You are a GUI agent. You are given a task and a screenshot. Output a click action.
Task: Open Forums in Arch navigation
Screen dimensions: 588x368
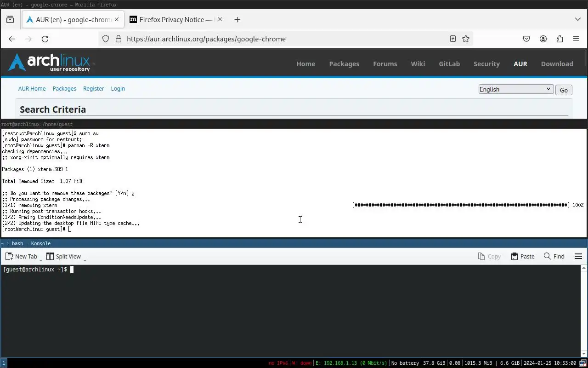tap(385, 64)
